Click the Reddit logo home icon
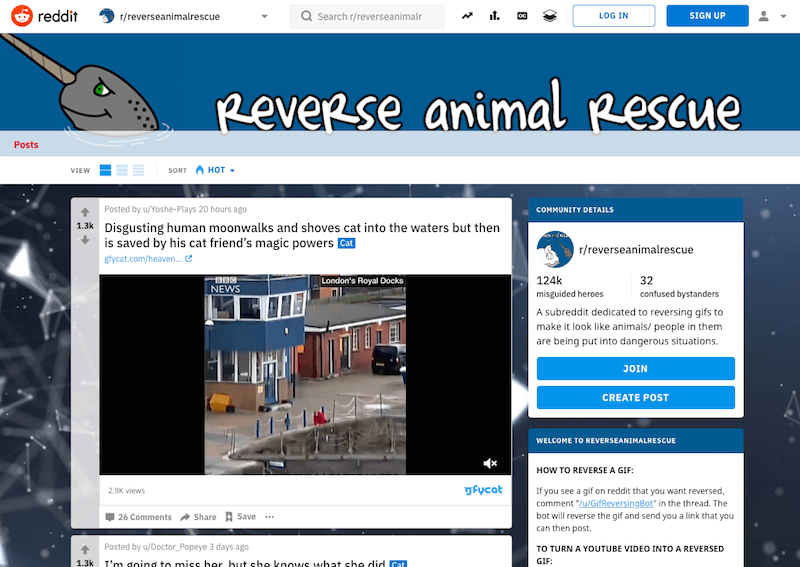This screenshot has width=800, height=567. (21, 16)
